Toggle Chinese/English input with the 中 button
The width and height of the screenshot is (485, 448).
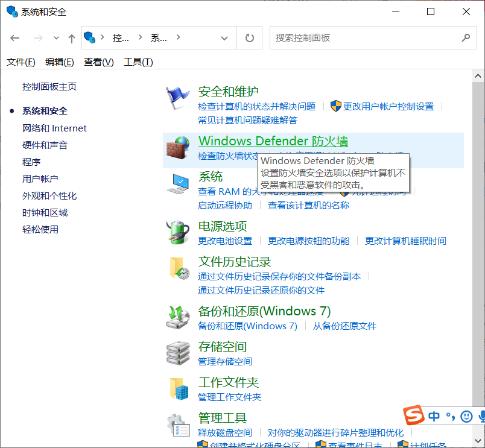(x=434, y=416)
